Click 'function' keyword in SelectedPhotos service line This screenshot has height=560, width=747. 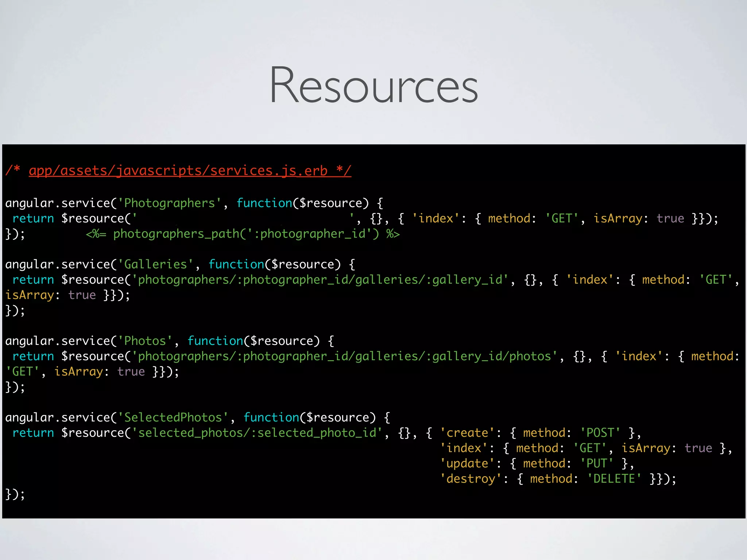(271, 417)
